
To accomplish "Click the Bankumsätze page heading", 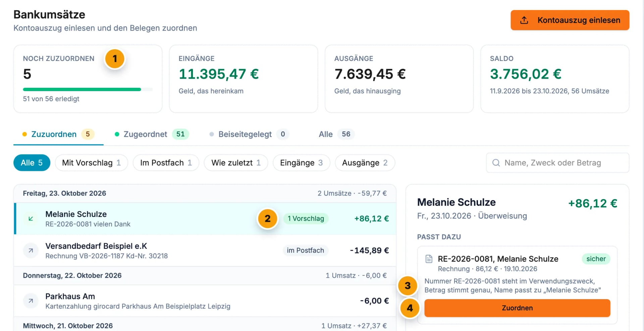I will tap(49, 14).
